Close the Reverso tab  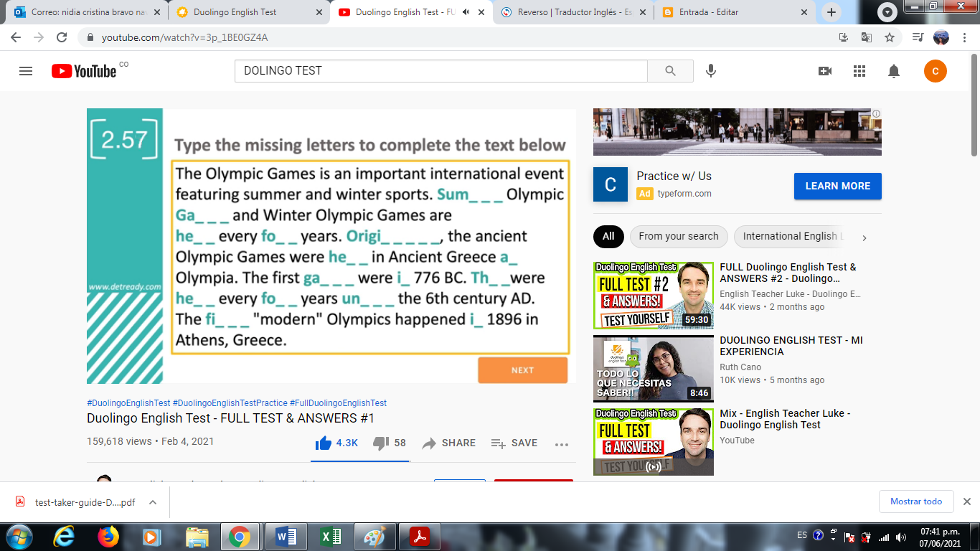(x=642, y=12)
